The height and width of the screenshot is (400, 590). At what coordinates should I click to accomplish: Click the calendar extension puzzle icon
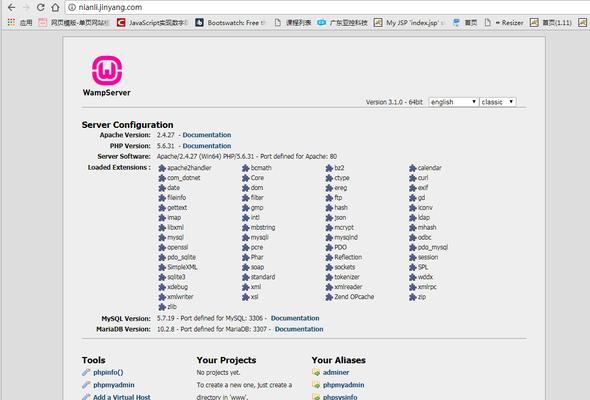[412, 168]
